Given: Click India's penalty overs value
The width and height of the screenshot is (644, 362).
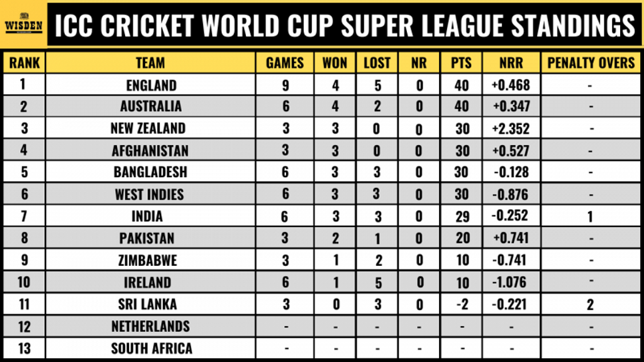Looking at the screenshot, I should (x=590, y=216).
